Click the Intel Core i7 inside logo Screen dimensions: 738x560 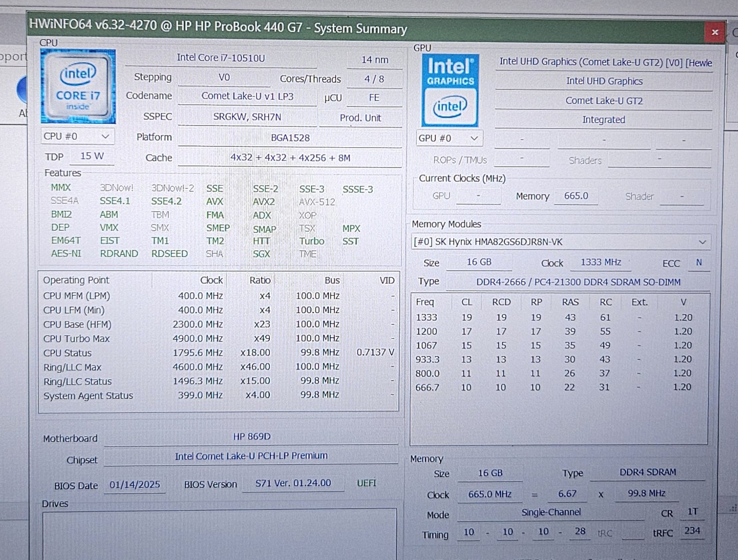click(78, 87)
